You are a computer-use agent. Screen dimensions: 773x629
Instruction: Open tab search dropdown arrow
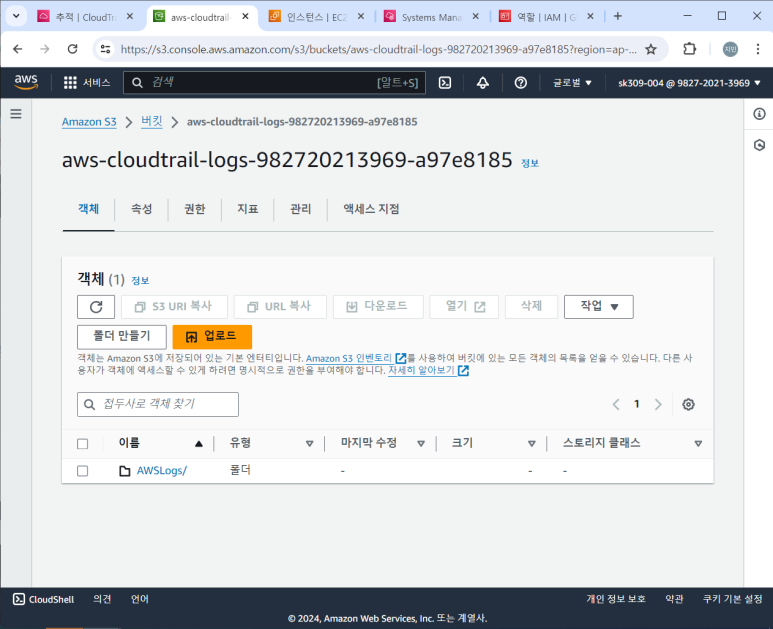coord(16,16)
